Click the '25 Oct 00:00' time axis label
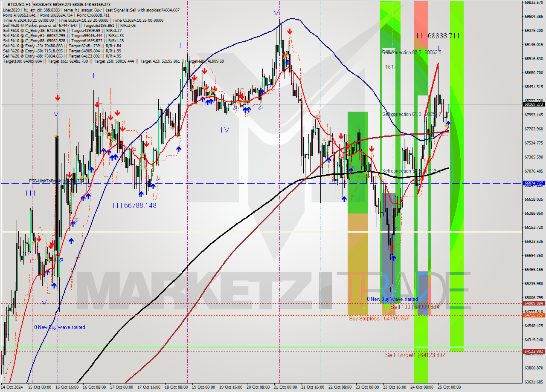 click(450, 387)
